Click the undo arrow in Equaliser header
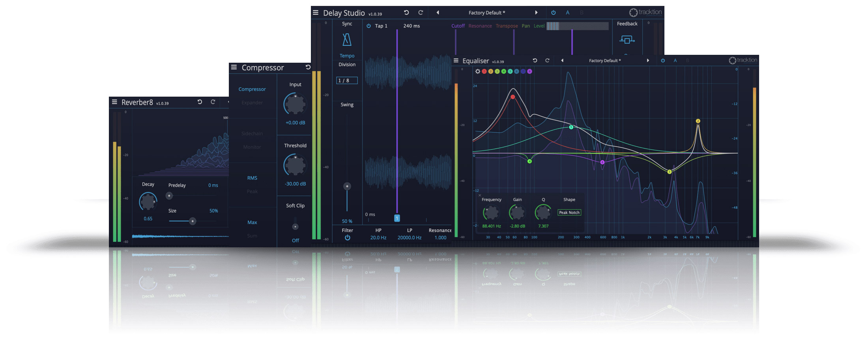 coord(535,60)
